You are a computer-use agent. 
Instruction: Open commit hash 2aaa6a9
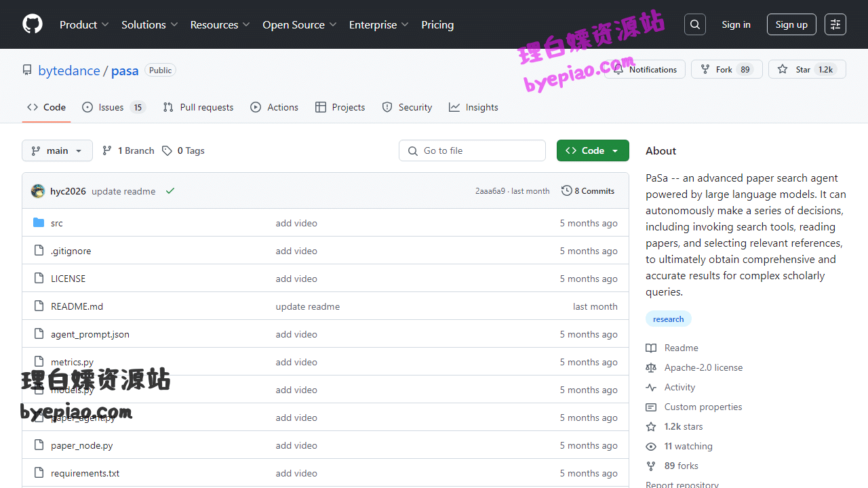[x=490, y=191]
